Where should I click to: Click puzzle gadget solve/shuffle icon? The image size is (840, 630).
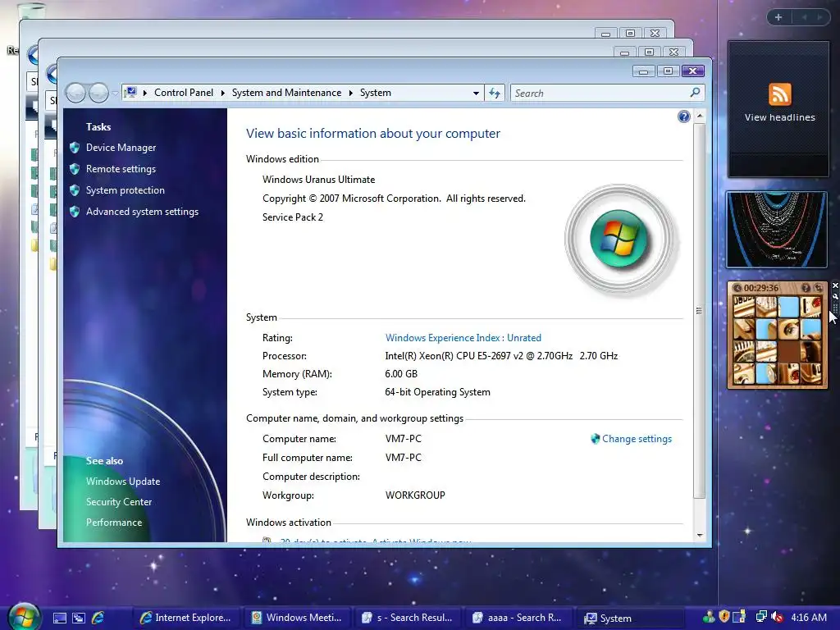coord(818,288)
